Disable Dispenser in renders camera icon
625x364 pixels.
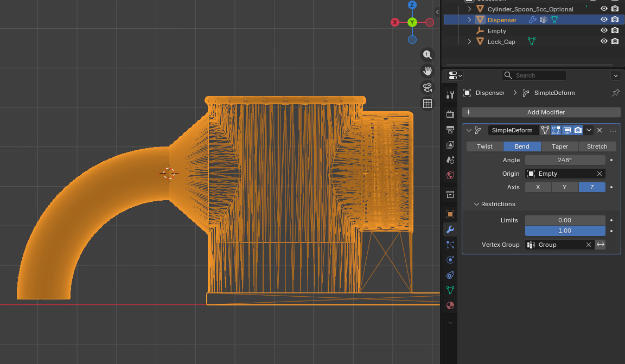(x=615, y=20)
